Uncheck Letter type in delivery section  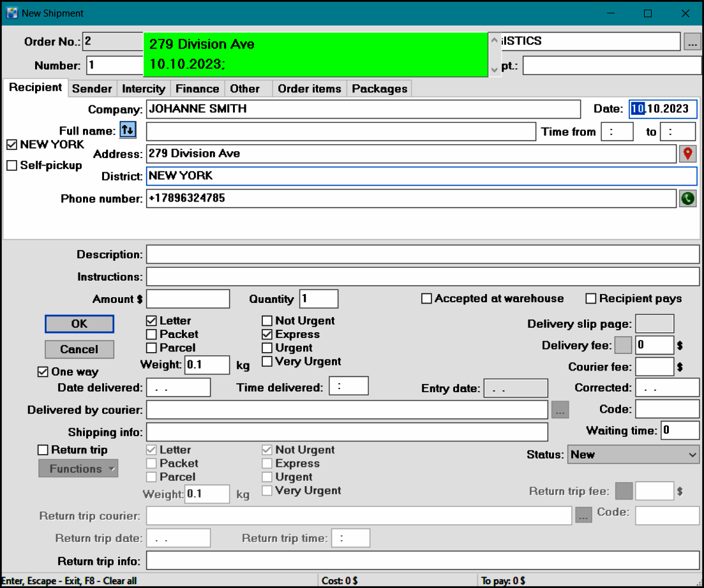[x=151, y=321]
